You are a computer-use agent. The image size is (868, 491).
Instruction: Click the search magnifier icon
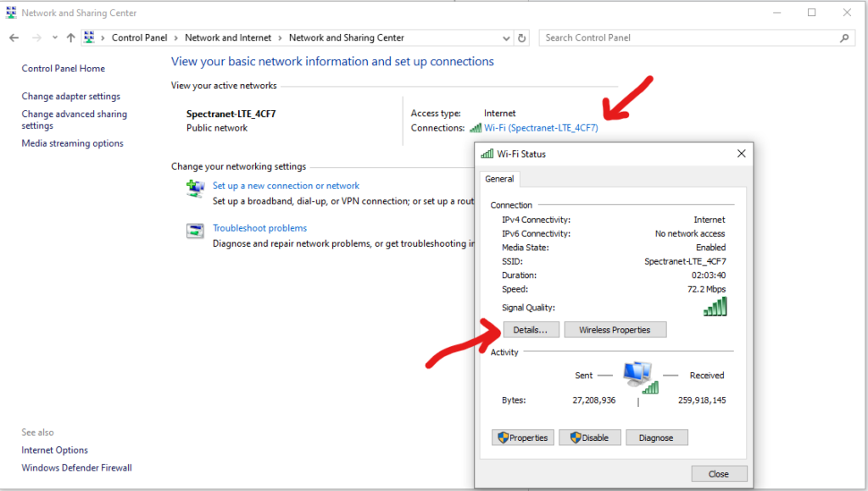[845, 37]
